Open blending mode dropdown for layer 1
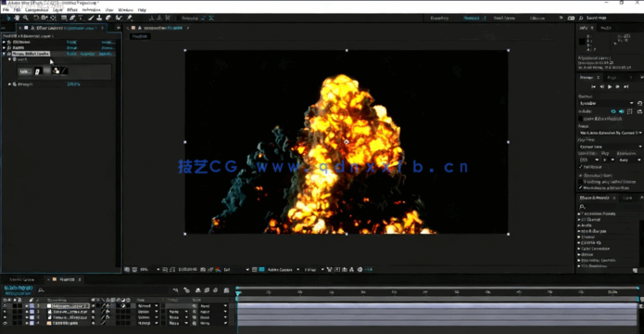Image resolution: width=644 pixels, height=334 pixels. 148,306
